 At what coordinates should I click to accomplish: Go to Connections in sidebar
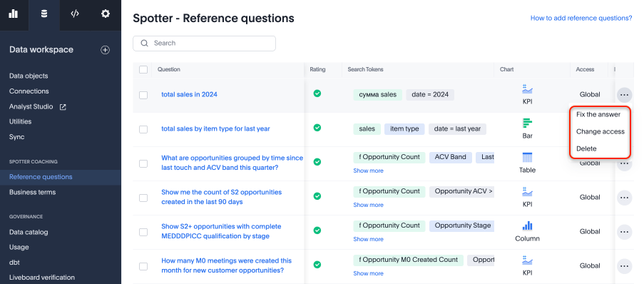pos(29,91)
